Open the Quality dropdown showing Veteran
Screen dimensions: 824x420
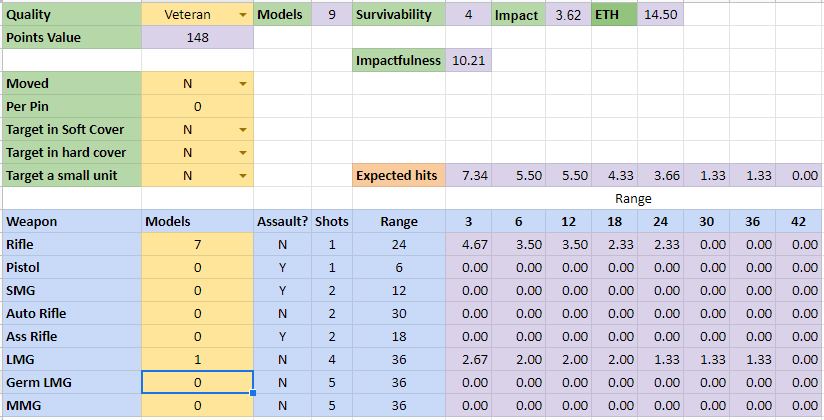pyautogui.click(x=242, y=15)
